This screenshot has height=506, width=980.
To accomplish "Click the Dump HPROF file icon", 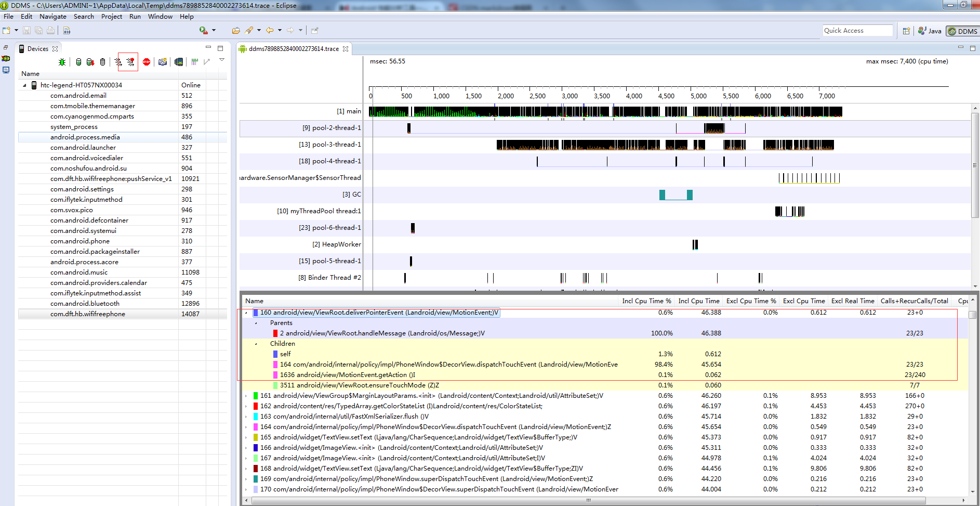I will pyautogui.click(x=90, y=62).
